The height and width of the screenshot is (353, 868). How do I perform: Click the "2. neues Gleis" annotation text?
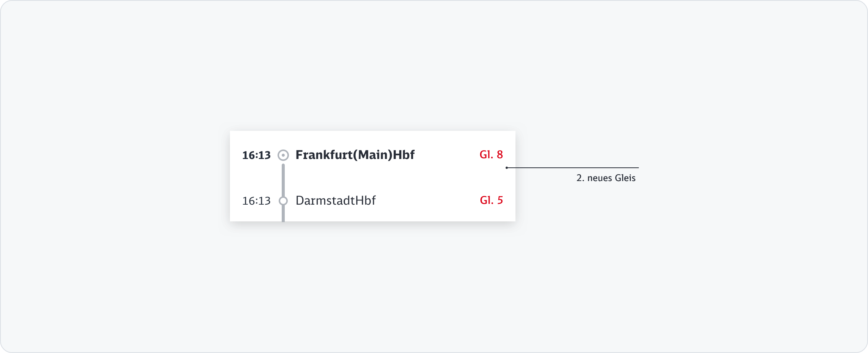coord(606,178)
